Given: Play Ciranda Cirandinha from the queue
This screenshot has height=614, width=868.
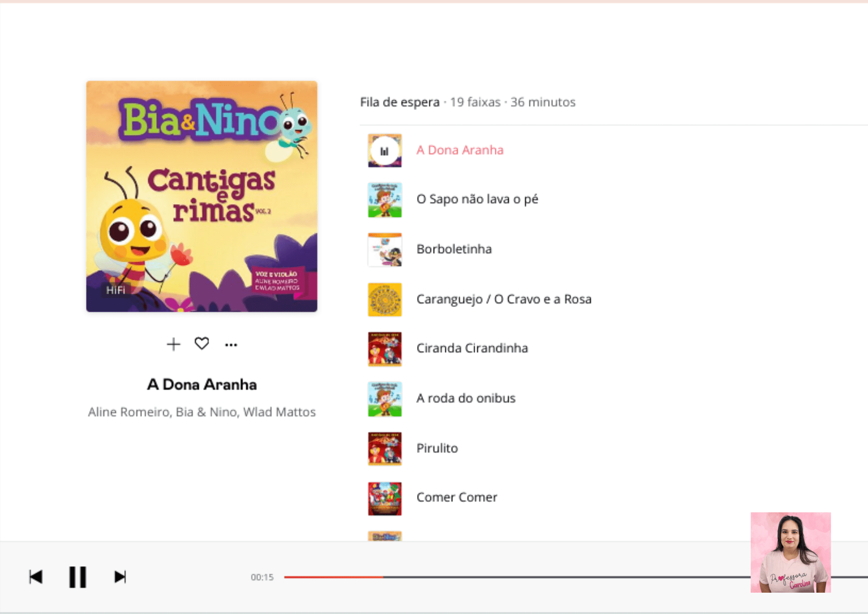Looking at the screenshot, I should click(472, 348).
